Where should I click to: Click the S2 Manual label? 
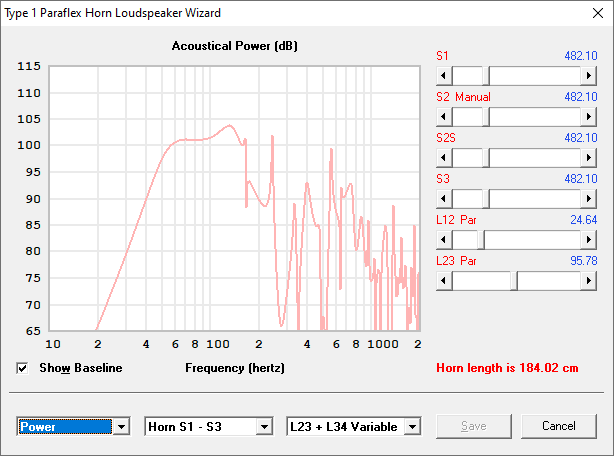pos(464,97)
